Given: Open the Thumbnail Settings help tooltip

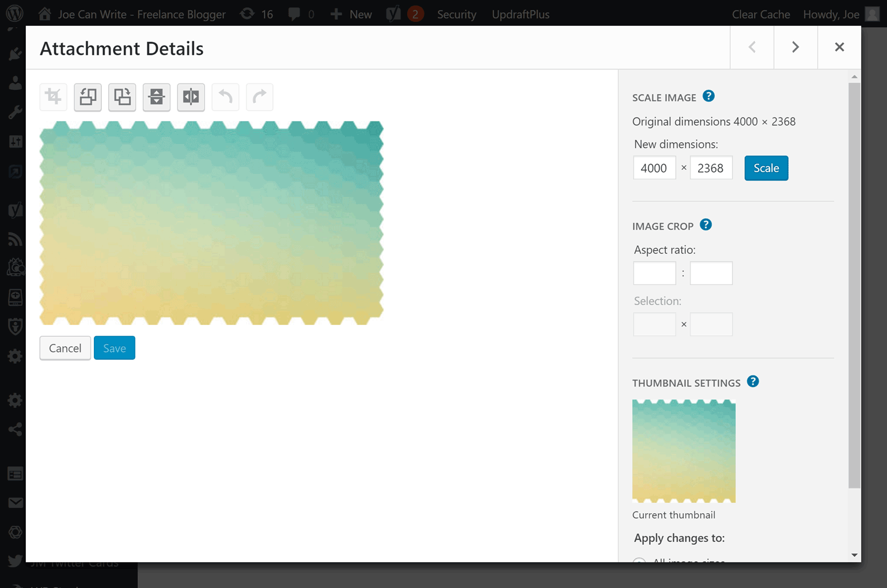Looking at the screenshot, I should pyautogui.click(x=753, y=381).
